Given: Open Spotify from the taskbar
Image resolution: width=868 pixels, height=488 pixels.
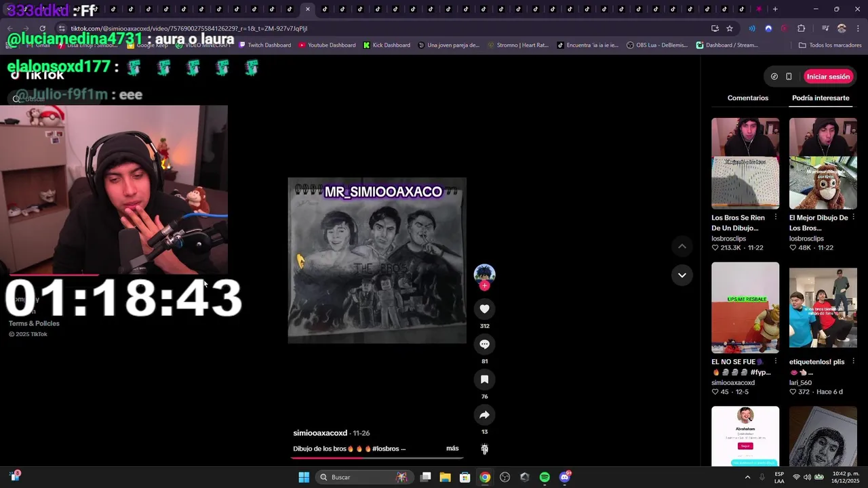Looking at the screenshot, I should click(x=545, y=477).
